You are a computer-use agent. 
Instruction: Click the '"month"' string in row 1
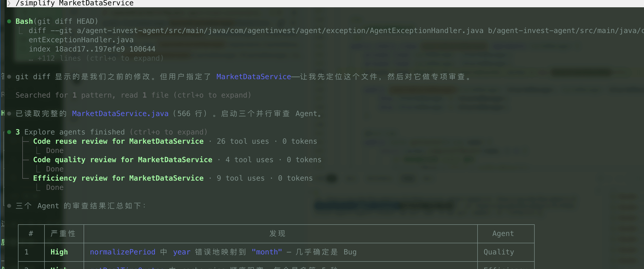[x=267, y=252]
